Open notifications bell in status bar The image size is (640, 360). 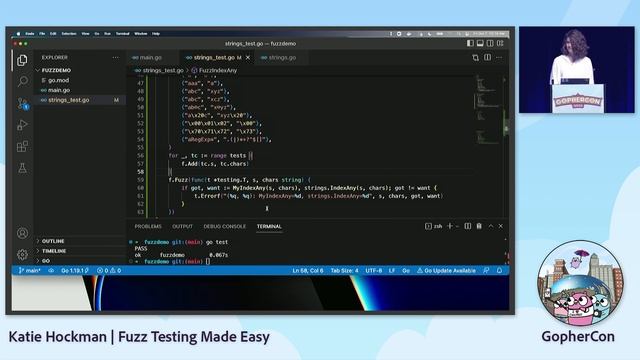pos(499,271)
